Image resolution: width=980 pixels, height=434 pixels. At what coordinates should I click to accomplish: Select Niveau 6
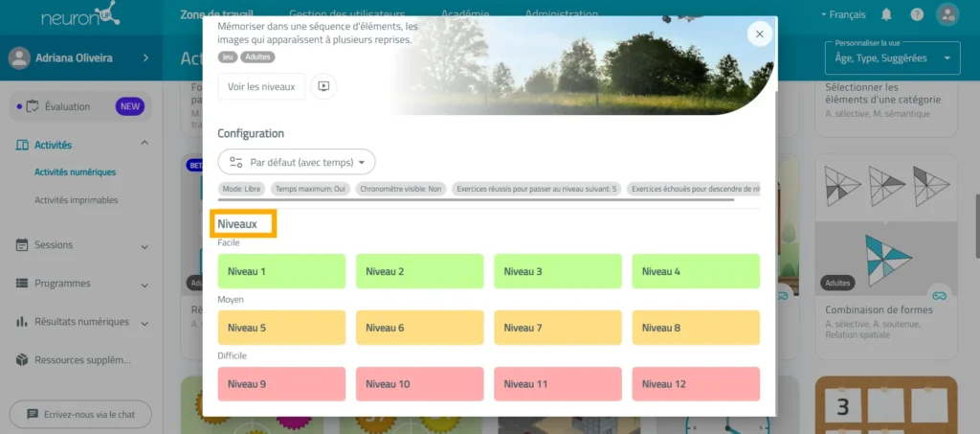(419, 328)
